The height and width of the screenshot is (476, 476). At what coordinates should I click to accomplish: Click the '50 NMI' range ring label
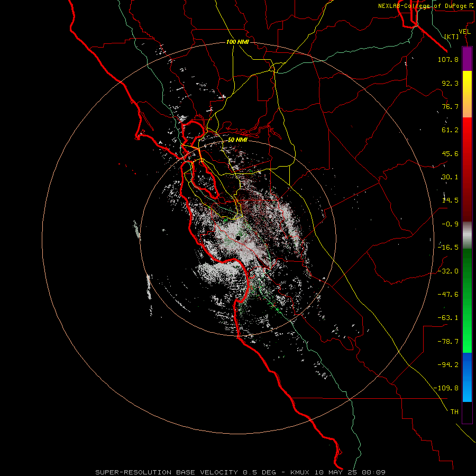click(x=237, y=140)
